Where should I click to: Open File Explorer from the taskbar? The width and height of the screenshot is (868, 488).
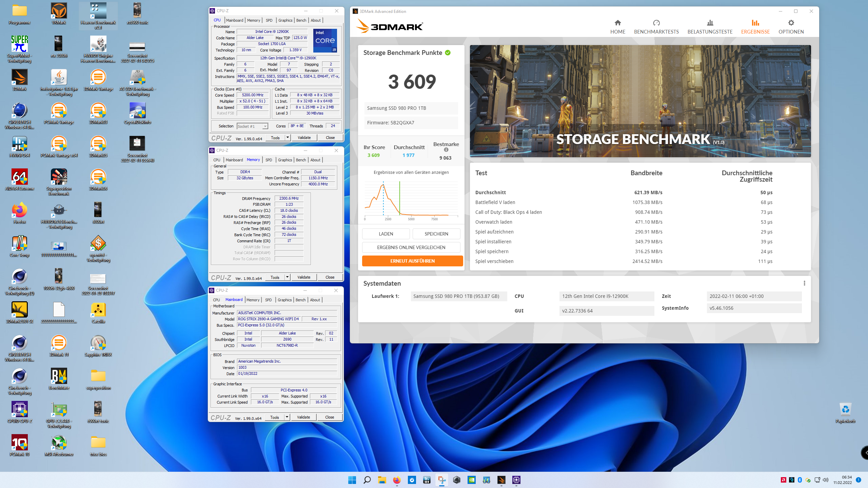click(x=382, y=480)
